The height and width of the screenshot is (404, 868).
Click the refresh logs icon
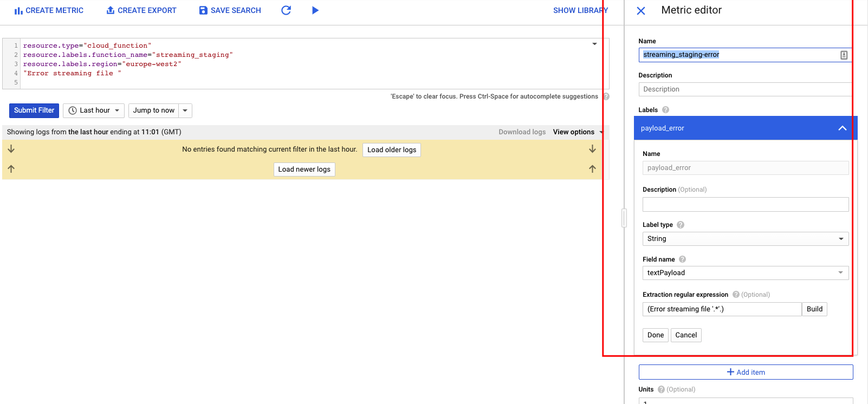click(x=286, y=10)
